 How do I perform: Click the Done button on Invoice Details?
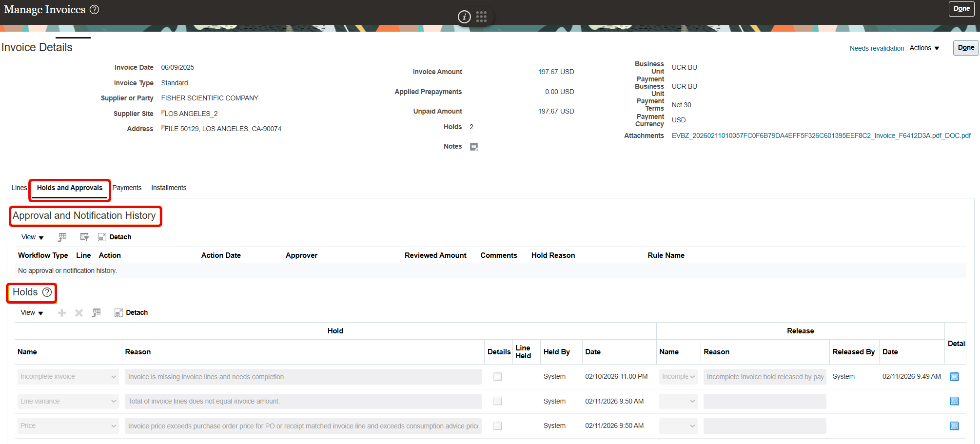965,47
